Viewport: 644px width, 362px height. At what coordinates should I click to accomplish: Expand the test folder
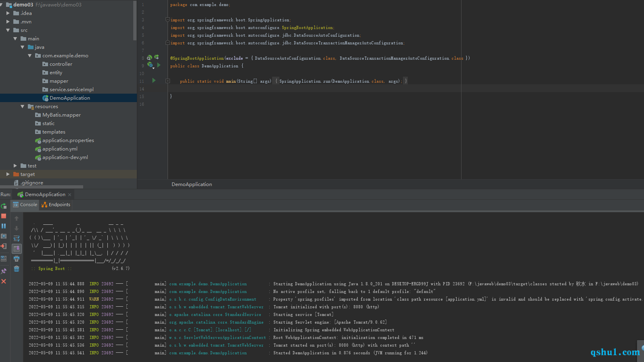tap(15, 166)
